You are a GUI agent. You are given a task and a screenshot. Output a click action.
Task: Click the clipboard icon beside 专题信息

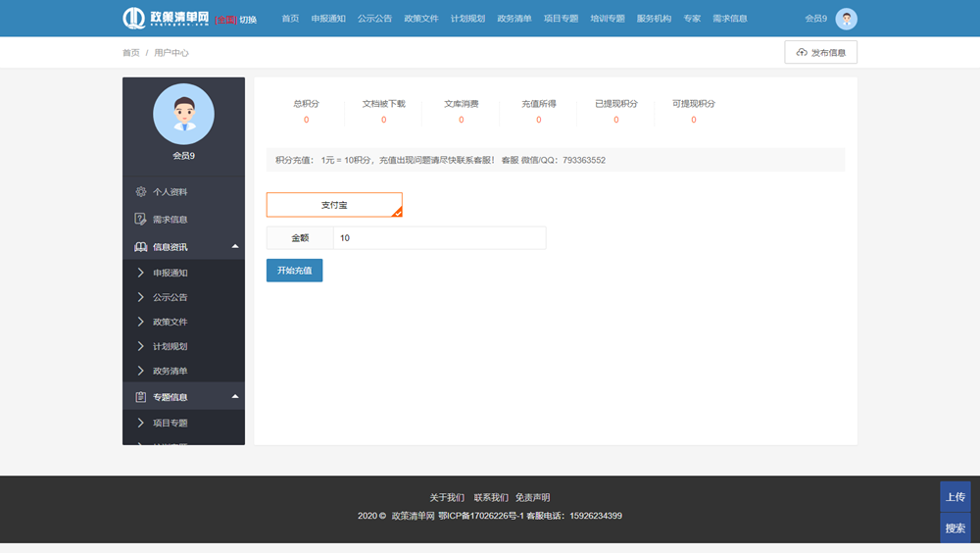click(140, 396)
